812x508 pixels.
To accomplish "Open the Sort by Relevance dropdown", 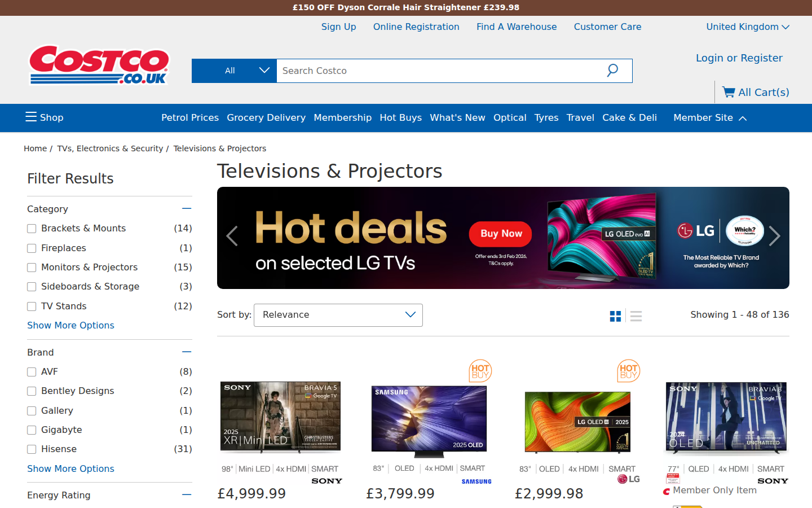I will click(x=338, y=315).
